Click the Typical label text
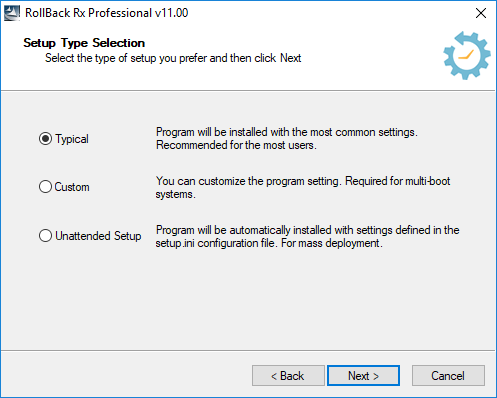Viewport: 497px width, 398px height. coord(72,139)
